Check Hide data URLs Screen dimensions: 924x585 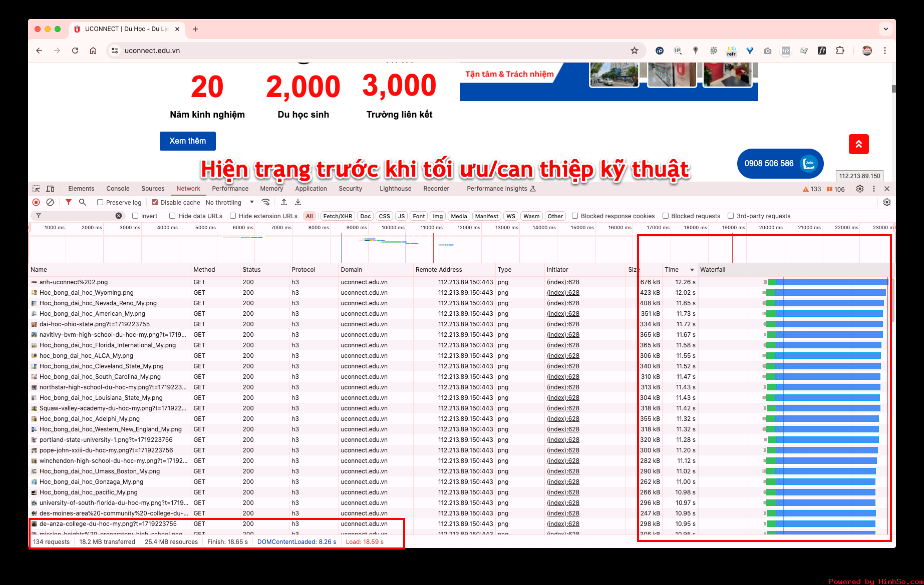[172, 216]
